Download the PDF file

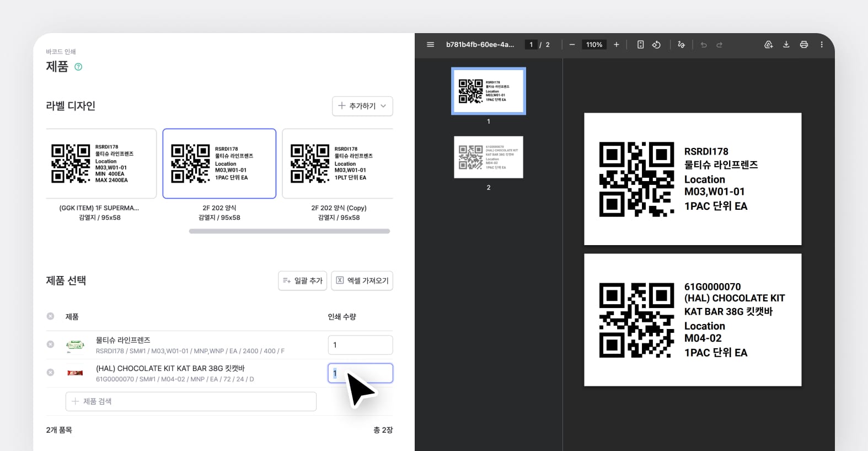[786, 45]
